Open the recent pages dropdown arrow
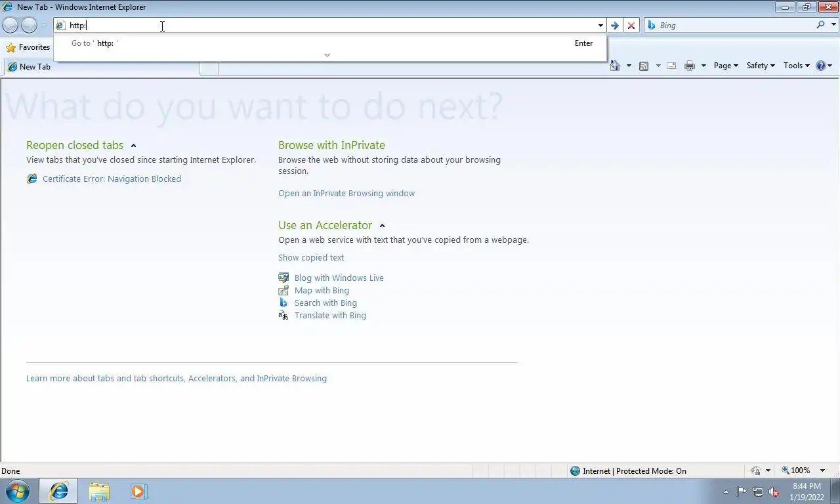840x504 pixels. (x=43, y=26)
